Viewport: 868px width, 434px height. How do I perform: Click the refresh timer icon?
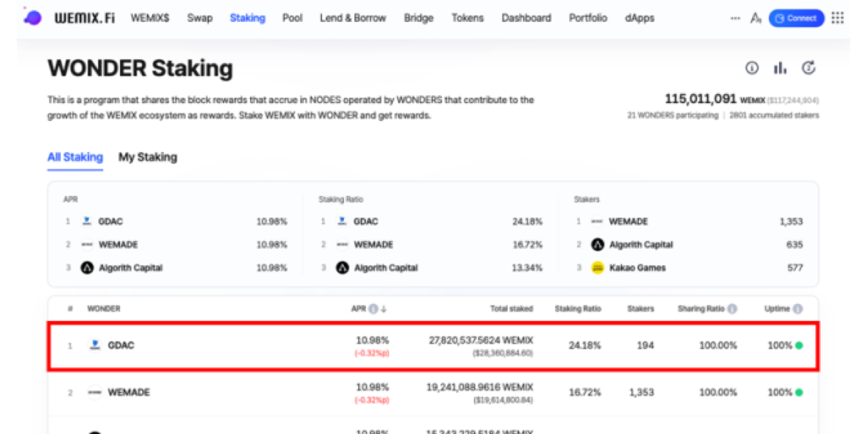pos(809,68)
